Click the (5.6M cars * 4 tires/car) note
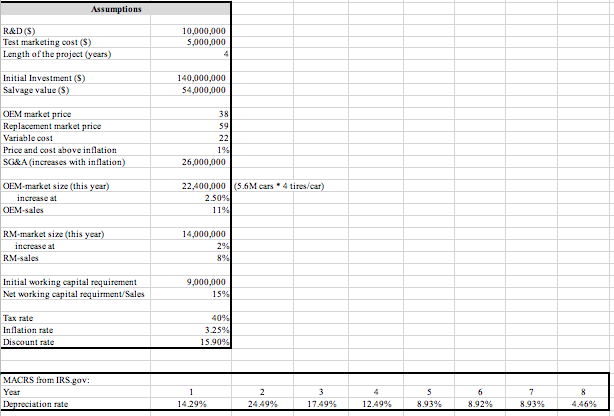The height and width of the screenshot is (416, 614). (279, 186)
